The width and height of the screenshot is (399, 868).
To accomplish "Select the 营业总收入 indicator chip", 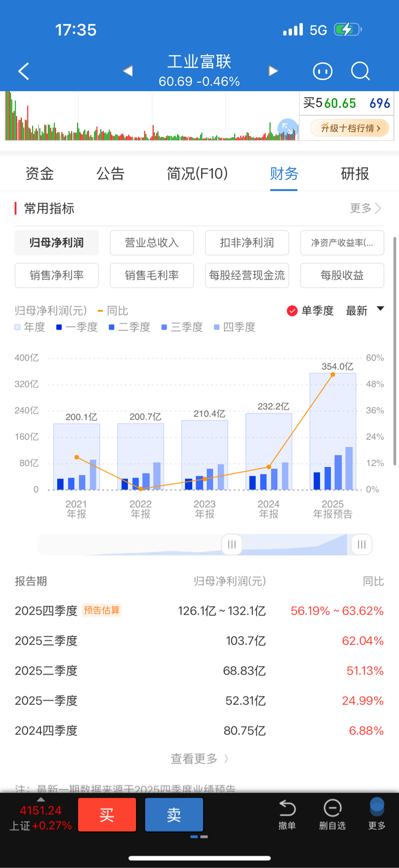I will point(152,243).
